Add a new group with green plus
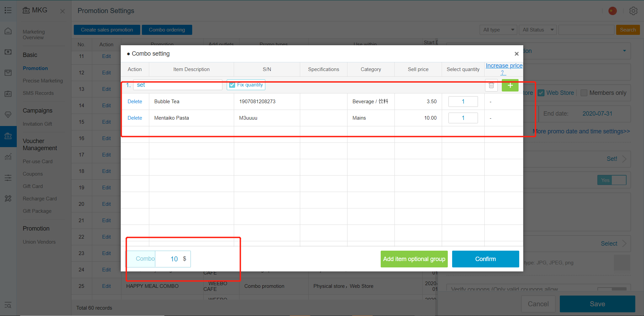Viewport: 644px width, 316px height. pyautogui.click(x=510, y=85)
